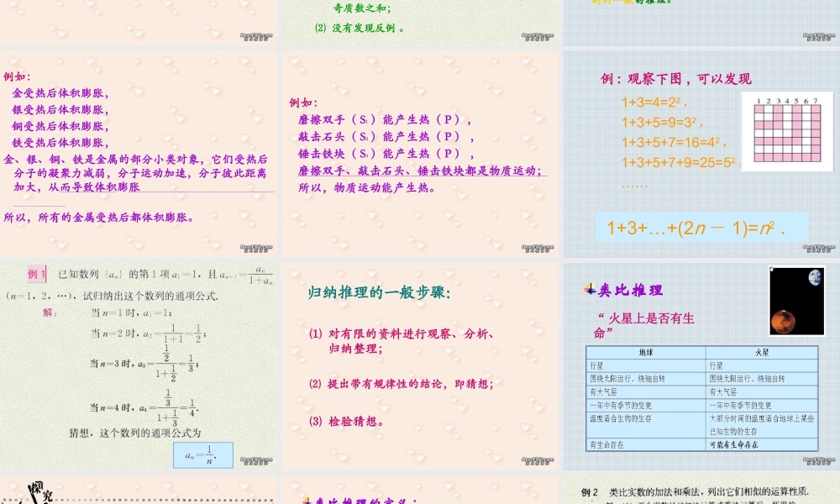Click the quote 火星上是否有生命
840x504 pixels.
(644, 326)
